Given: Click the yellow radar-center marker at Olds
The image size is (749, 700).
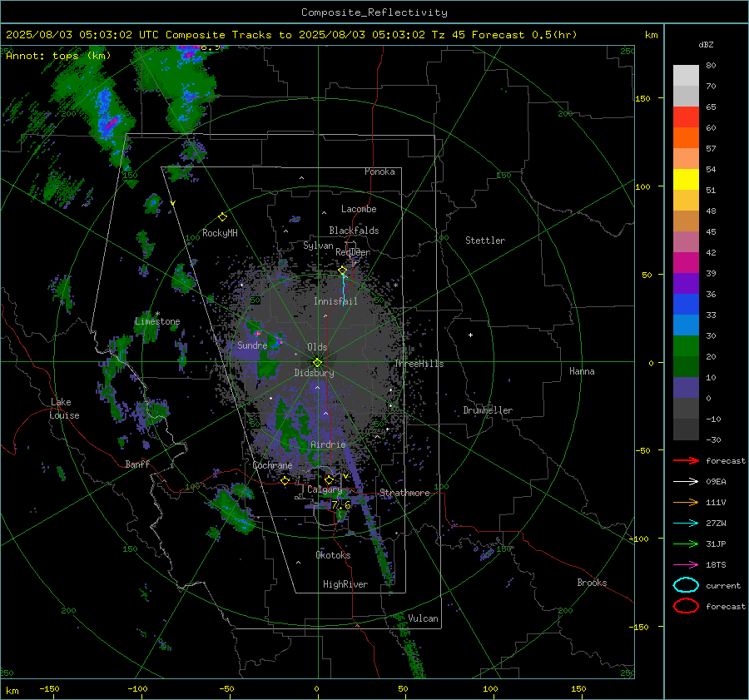Looking at the screenshot, I should tap(318, 362).
